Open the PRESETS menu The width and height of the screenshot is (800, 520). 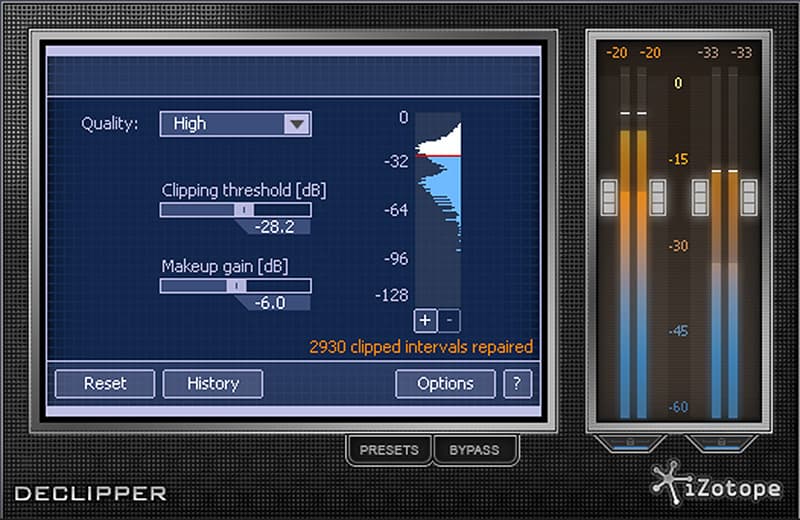pos(389,450)
